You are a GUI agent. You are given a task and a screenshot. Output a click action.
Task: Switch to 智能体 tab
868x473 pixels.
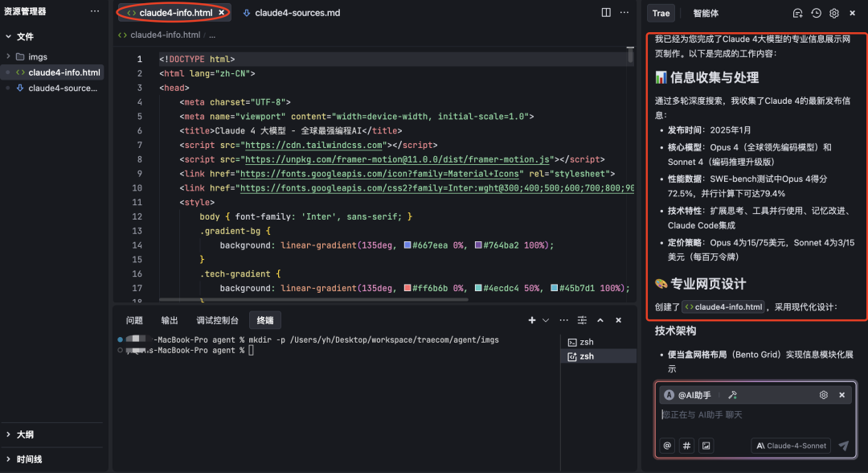coord(706,14)
